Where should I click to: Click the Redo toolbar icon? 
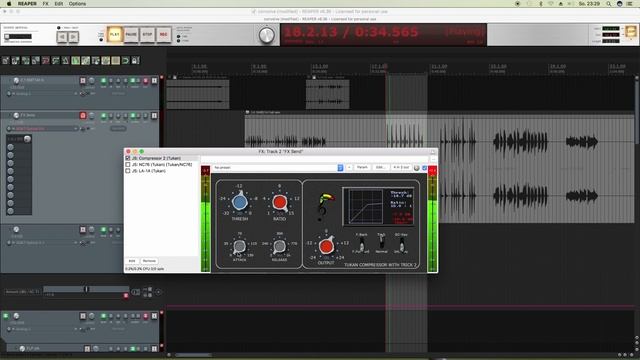click(56, 61)
